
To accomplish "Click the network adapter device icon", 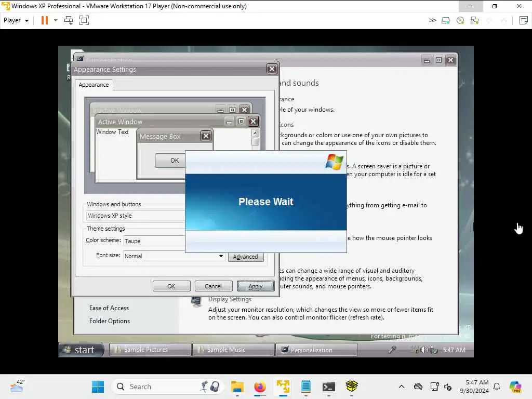I will coord(475,20).
